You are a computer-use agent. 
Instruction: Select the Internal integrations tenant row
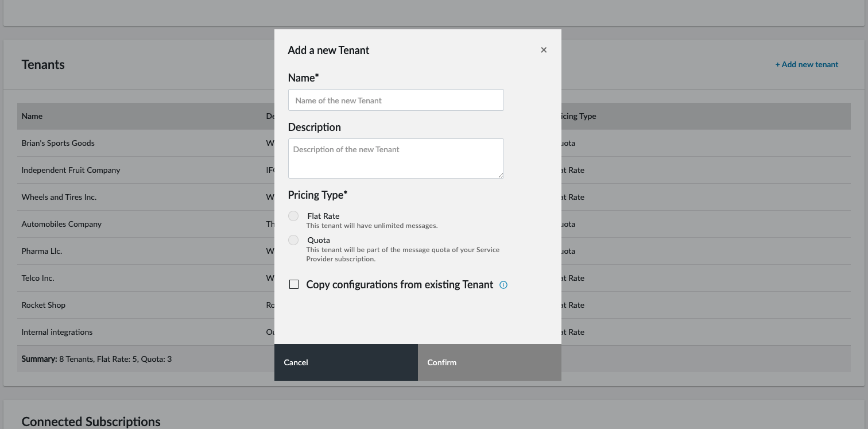click(433, 332)
